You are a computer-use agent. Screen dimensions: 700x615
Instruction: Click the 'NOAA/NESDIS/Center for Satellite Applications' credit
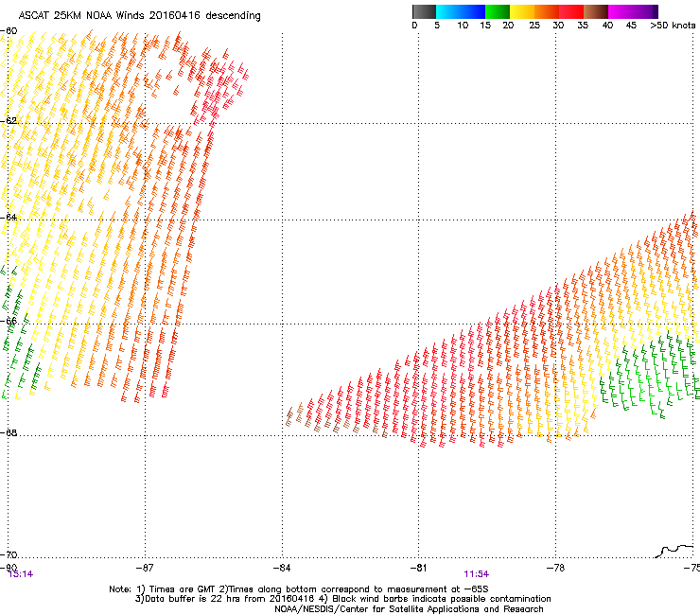409,609
